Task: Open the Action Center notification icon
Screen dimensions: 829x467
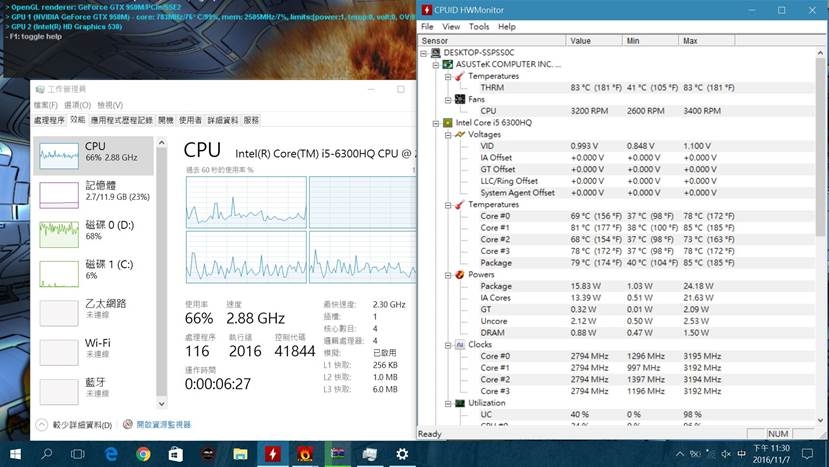Action: 807,454
